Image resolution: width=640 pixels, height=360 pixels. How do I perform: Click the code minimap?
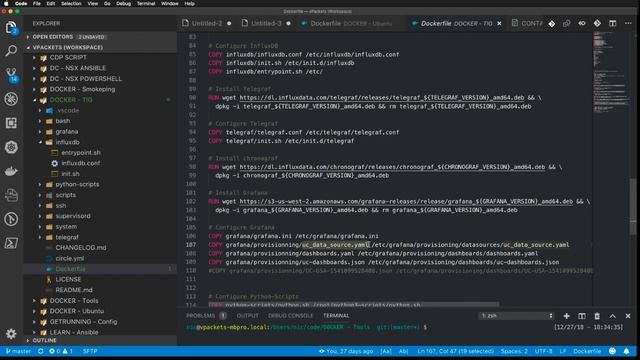click(611, 73)
